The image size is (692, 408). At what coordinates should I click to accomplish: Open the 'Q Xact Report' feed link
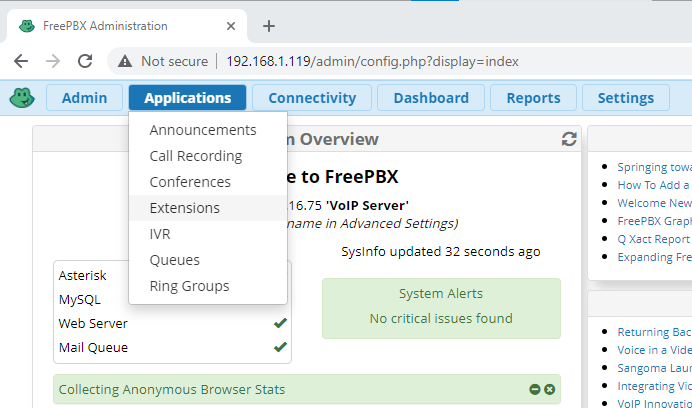(654, 239)
